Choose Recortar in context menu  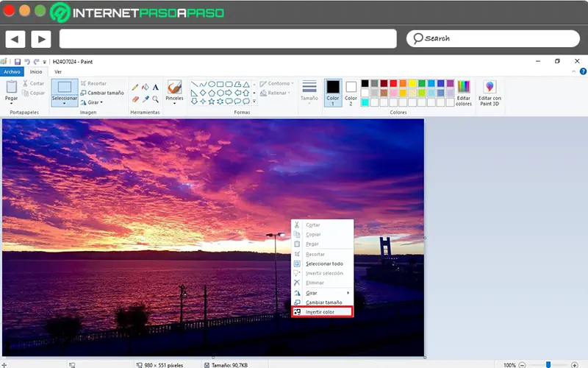(x=322, y=254)
